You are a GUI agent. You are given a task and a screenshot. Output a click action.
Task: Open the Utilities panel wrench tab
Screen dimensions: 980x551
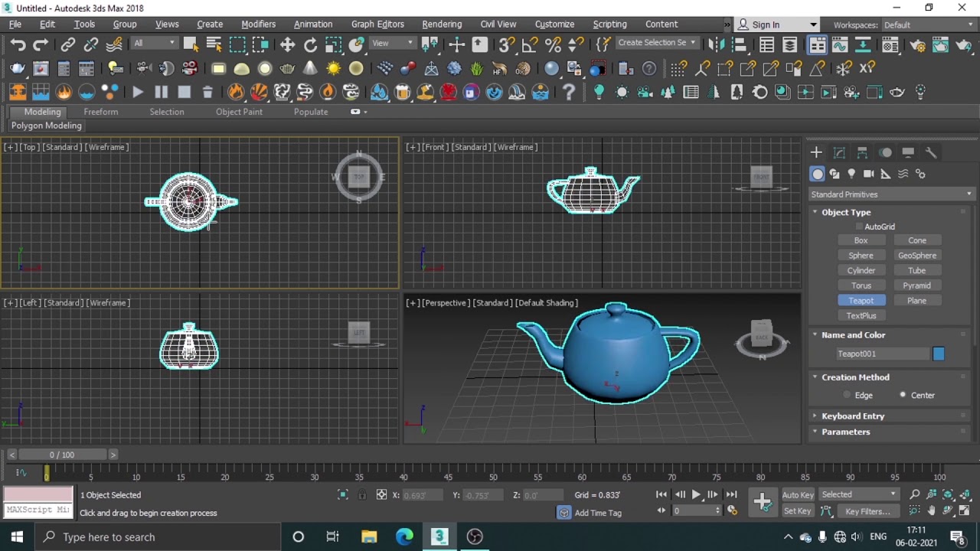[931, 152]
